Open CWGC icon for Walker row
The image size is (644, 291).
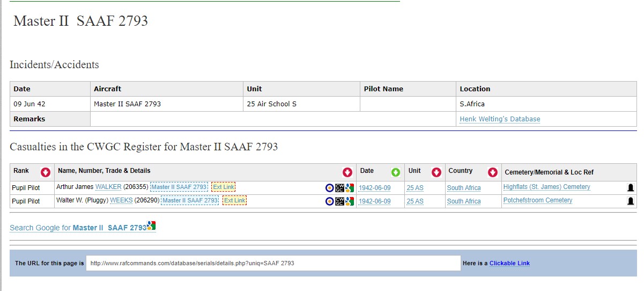point(339,188)
